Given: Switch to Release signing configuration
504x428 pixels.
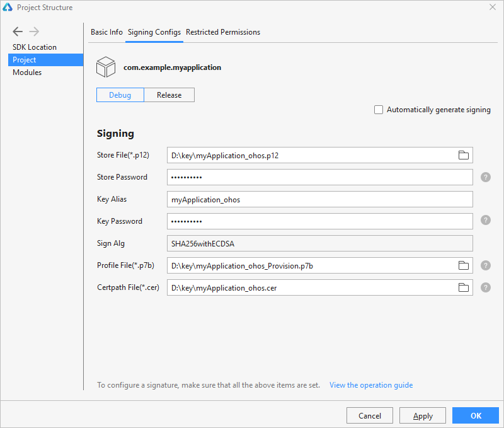Looking at the screenshot, I should tap(169, 95).
